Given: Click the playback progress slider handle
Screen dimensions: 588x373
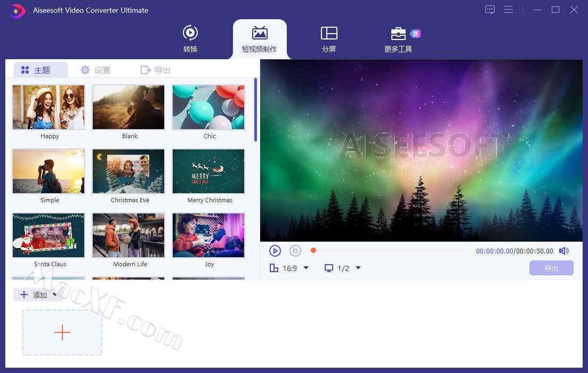Looking at the screenshot, I should click(313, 250).
